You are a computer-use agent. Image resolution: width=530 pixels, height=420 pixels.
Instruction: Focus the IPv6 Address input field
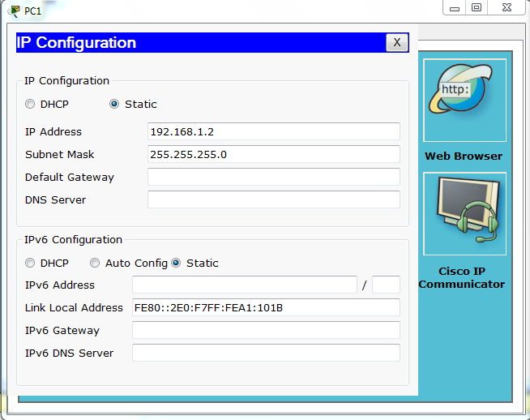pyautogui.click(x=245, y=285)
